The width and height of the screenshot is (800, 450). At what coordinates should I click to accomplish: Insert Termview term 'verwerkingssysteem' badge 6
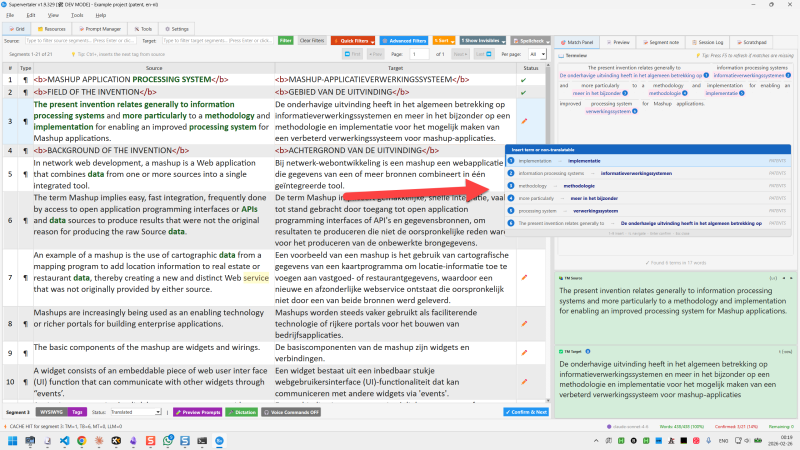[611, 111]
